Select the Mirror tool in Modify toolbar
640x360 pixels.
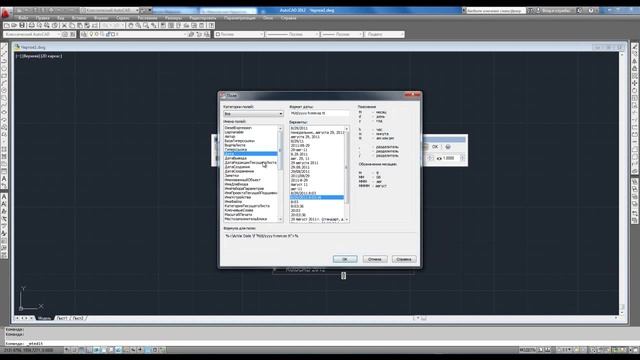pyautogui.click(x=635, y=61)
